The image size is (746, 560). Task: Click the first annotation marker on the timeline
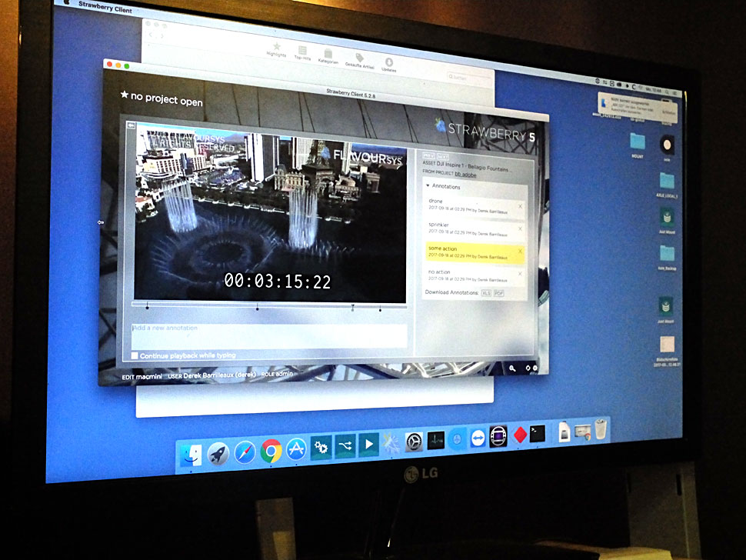point(147,306)
